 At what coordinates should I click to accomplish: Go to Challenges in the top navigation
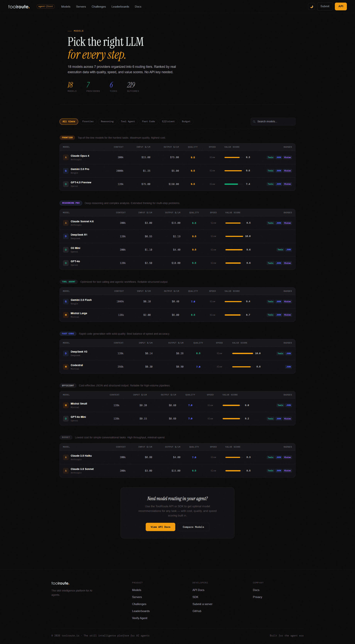coord(99,7)
